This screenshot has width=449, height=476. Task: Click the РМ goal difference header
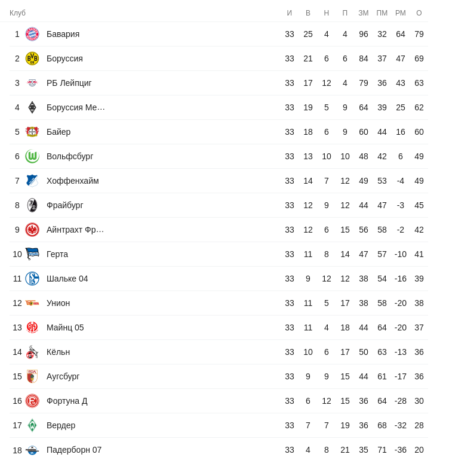[x=401, y=13]
